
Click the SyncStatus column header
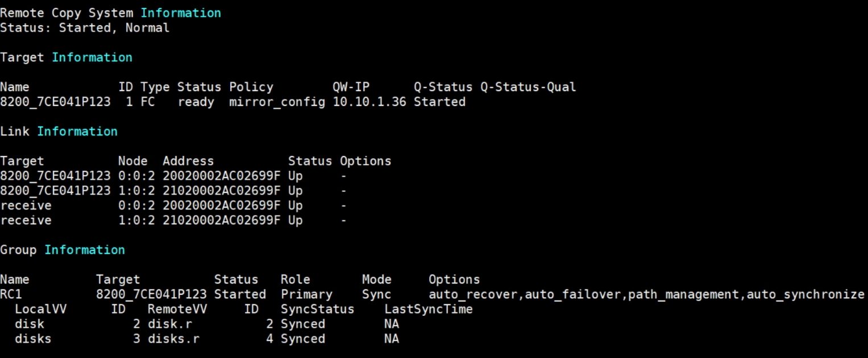tap(317, 309)
